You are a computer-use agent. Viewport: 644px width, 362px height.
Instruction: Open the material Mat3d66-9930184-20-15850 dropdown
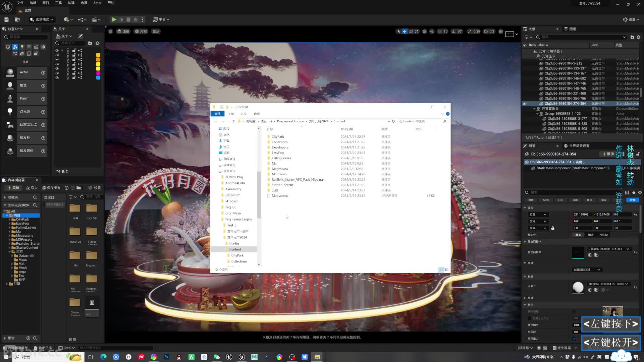pyautogui.click(x=608, y=284)
